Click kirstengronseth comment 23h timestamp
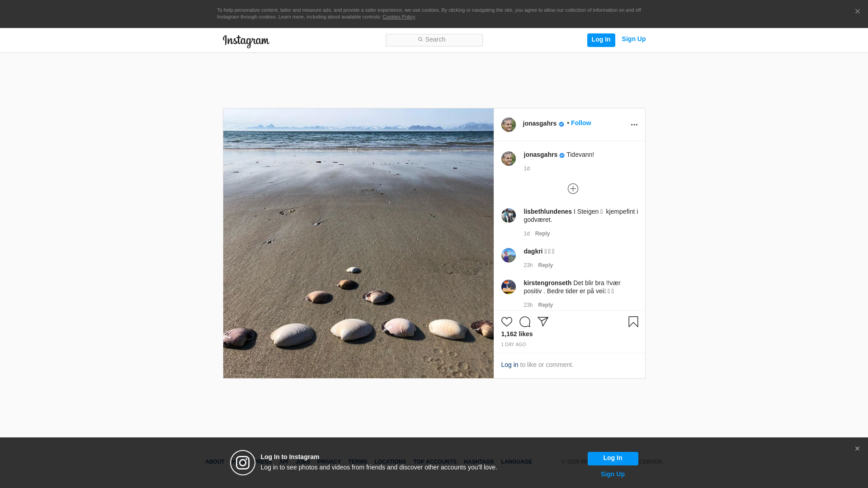868x488 pixels. coord(528,305)
